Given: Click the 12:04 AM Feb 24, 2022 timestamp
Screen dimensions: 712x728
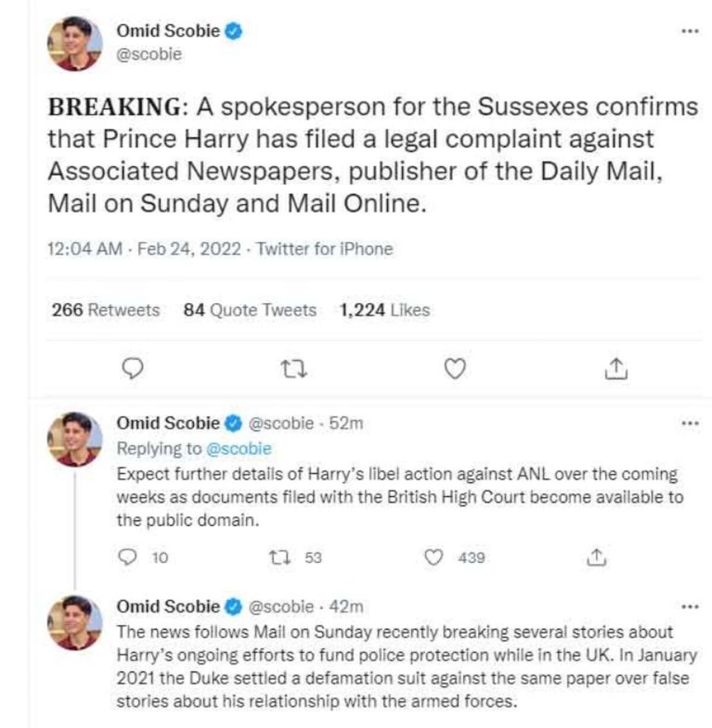Looking at the screenshot, I should point(144,249).
